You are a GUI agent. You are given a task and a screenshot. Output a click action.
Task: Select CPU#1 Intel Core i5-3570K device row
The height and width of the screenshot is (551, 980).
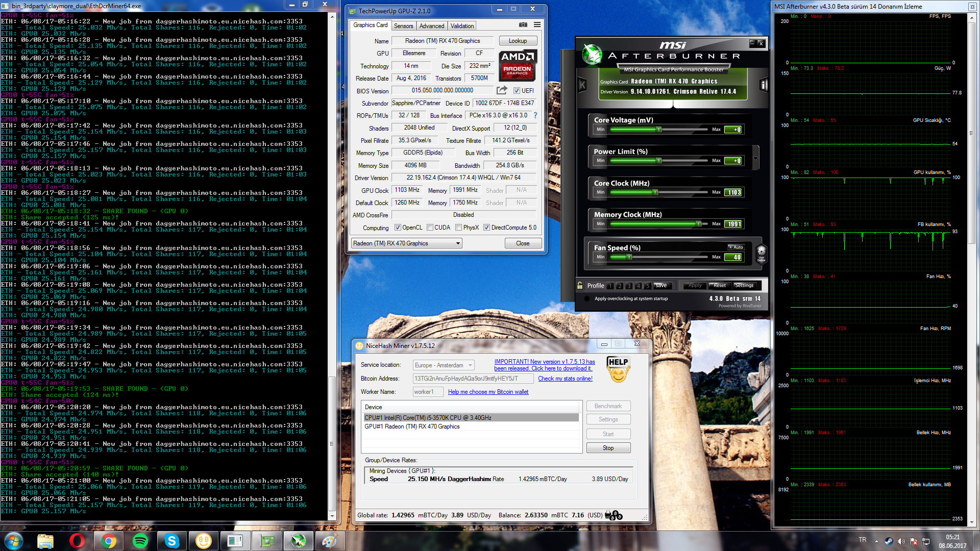pyautogui.click(x=471, y=418)
